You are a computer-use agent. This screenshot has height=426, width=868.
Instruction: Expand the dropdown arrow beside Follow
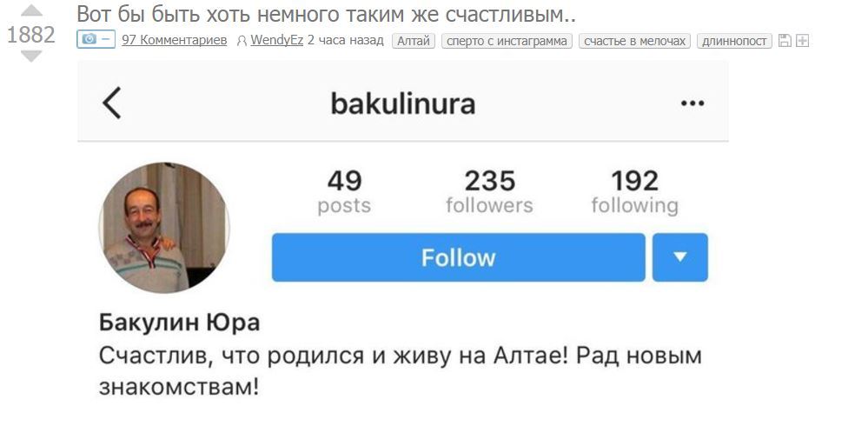(680, 257)
